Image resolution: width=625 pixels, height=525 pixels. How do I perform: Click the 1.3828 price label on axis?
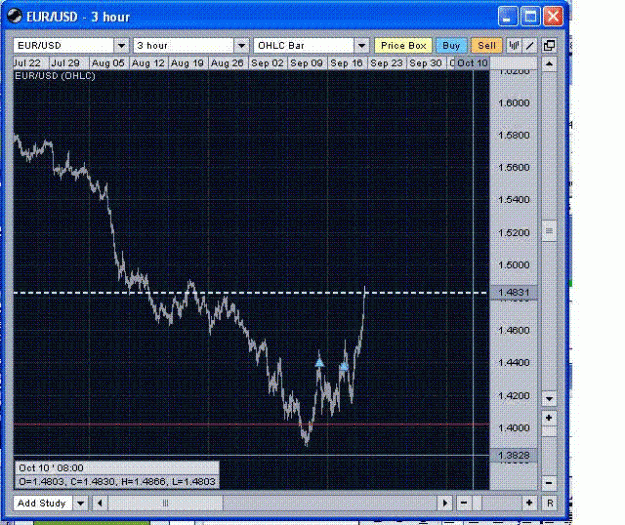513,455
